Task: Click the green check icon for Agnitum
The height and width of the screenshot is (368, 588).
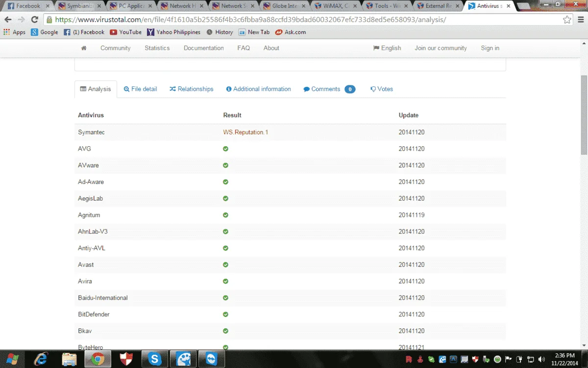Action: 225,215
